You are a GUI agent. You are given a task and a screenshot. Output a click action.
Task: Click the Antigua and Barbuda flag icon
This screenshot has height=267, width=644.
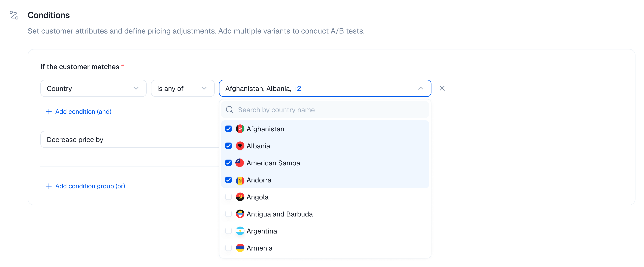(240, 214)
